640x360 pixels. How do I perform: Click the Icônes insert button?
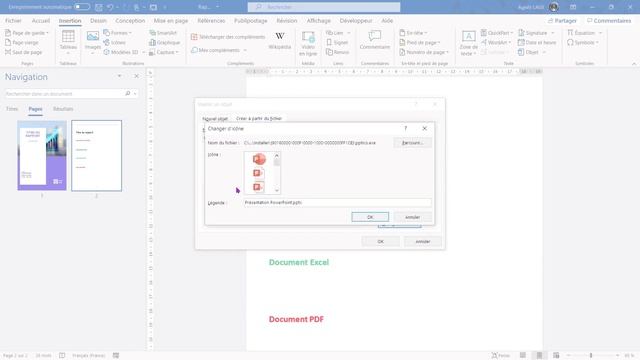[115, 42]
